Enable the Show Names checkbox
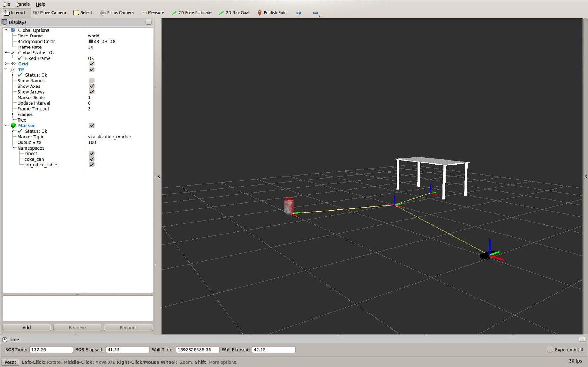The image size is (588, 367). point(92,81)
